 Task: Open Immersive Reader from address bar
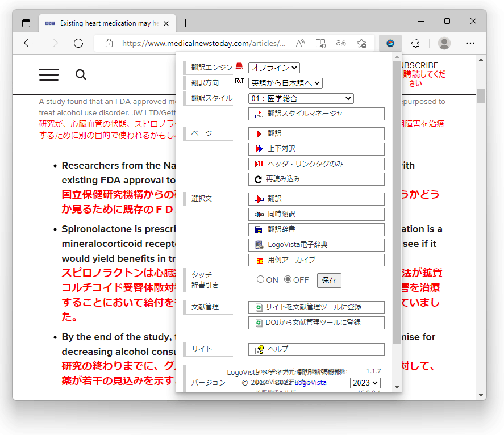[x=320, y=43]
